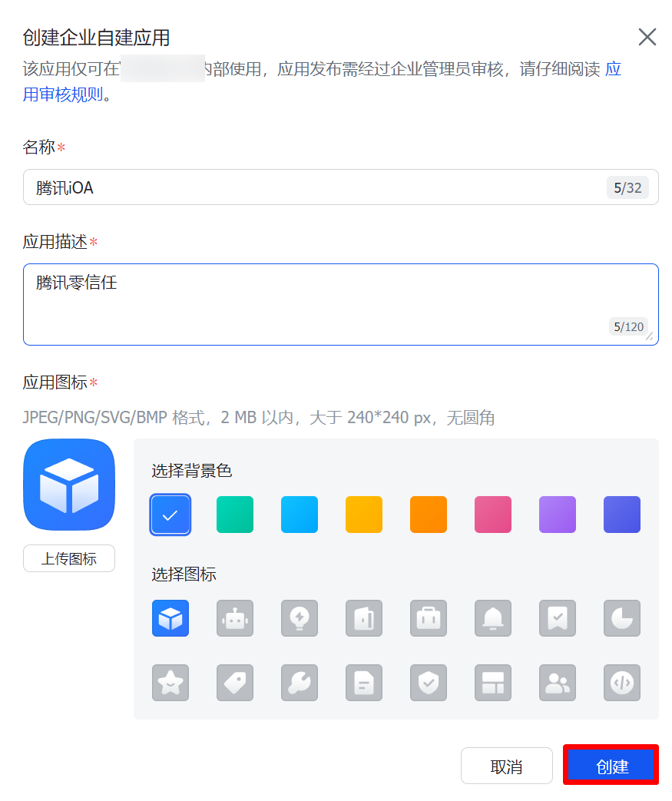Click the 上传图标 upload button
The image size is (672, 801).
point(69,558)
